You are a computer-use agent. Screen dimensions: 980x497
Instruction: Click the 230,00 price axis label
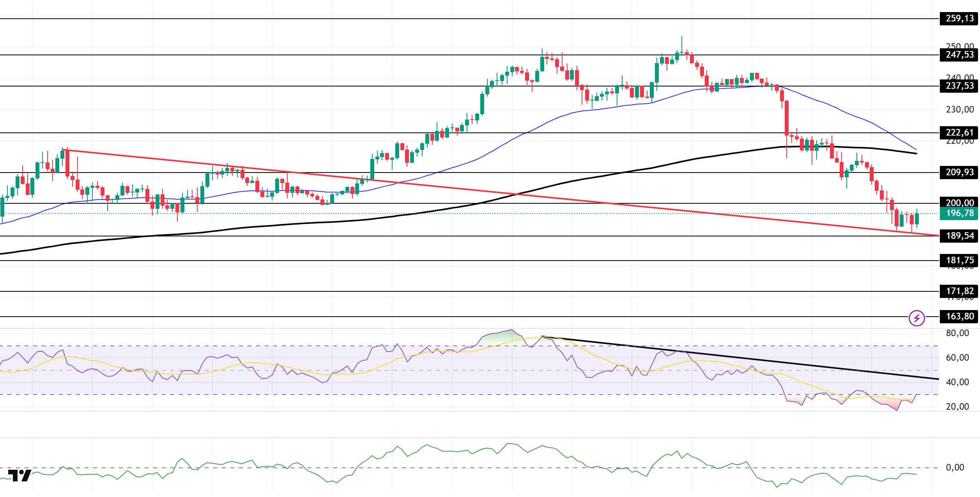pyautogui.click(x=960, y=110)
